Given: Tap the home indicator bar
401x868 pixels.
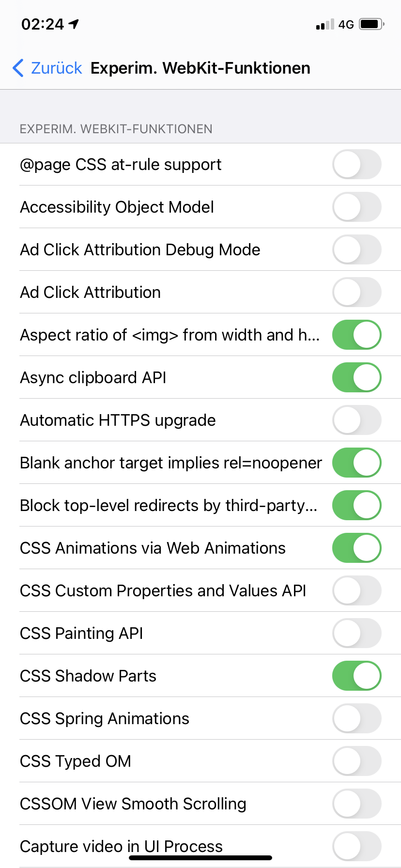Looking at the screenshot, I should click(200, 858).
